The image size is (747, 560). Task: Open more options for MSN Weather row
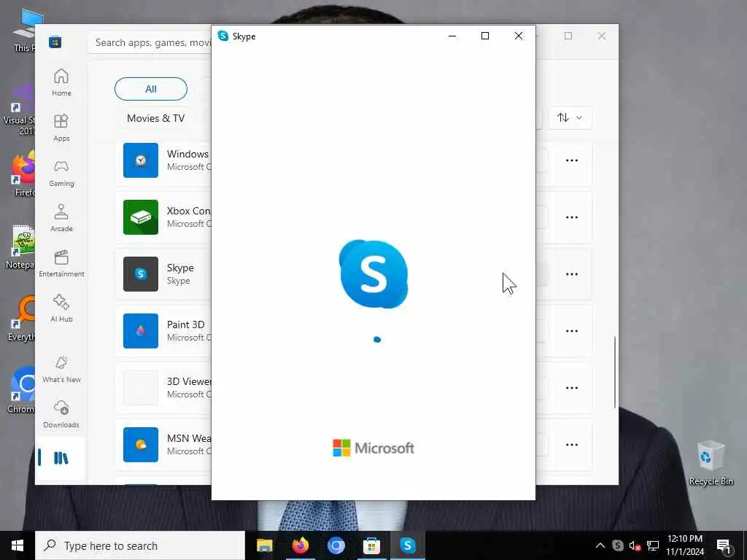[572, 445]
